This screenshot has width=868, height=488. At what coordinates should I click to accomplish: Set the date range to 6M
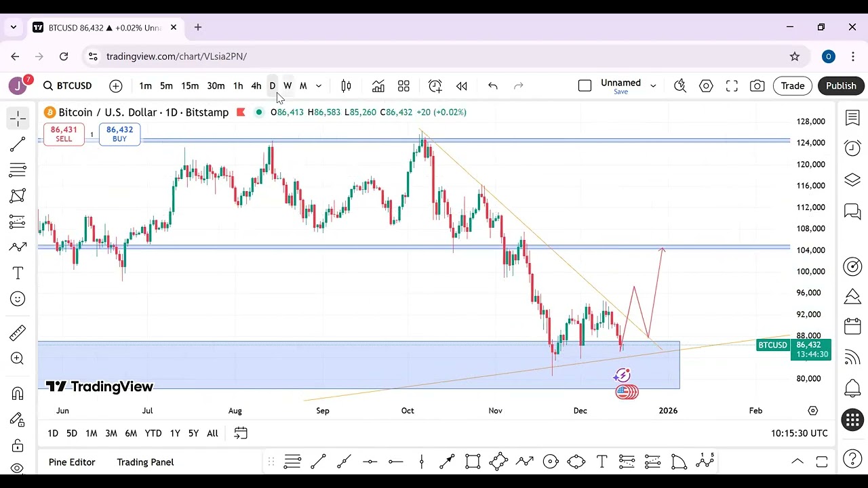pyautogui.click(x=131, y=433)
